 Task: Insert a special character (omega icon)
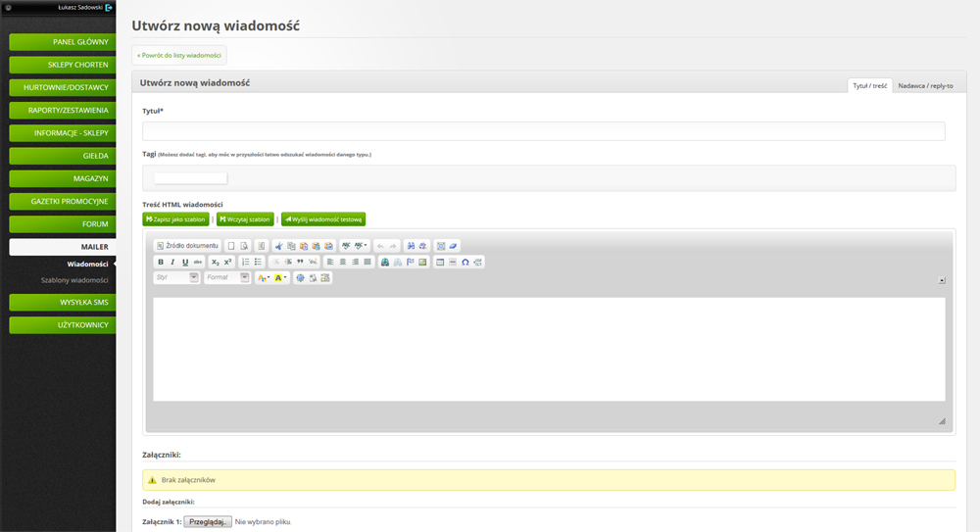tap(465, 262)
